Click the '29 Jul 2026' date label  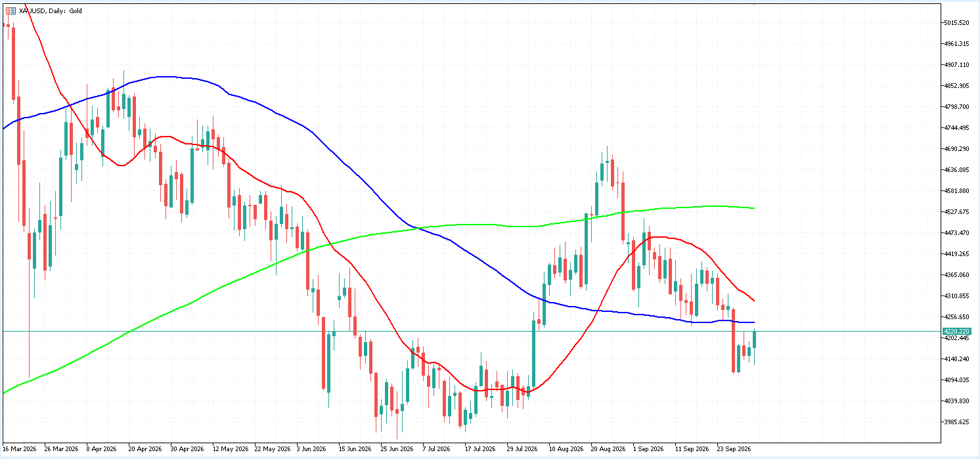click(x=522, y=449)
